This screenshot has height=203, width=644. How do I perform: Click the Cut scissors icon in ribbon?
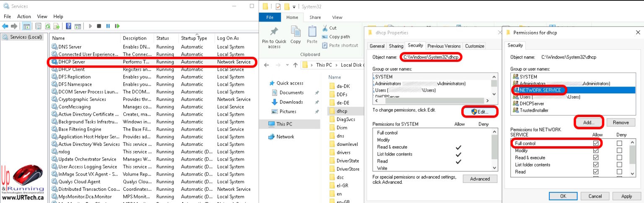point(325,28)
